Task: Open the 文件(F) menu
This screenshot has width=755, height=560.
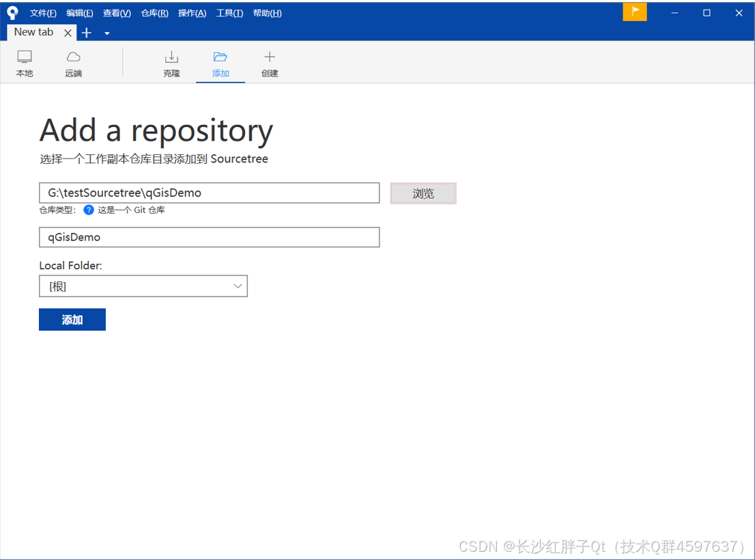Action: 43,13
